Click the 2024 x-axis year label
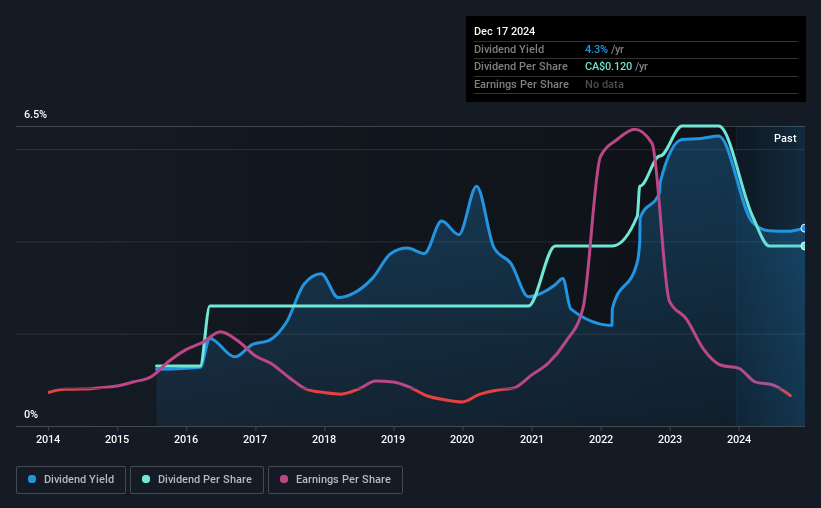 [x=739, y=439]
